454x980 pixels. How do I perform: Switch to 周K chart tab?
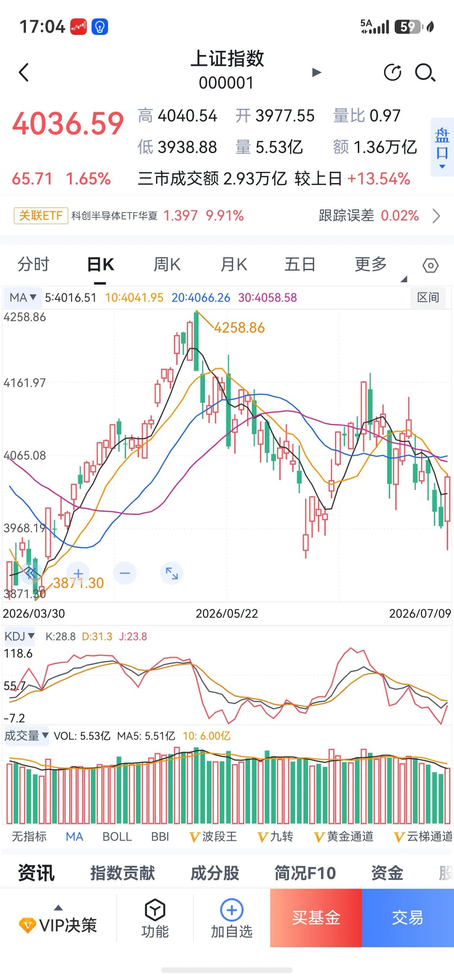pyautogui.click(x=167, y=264)
